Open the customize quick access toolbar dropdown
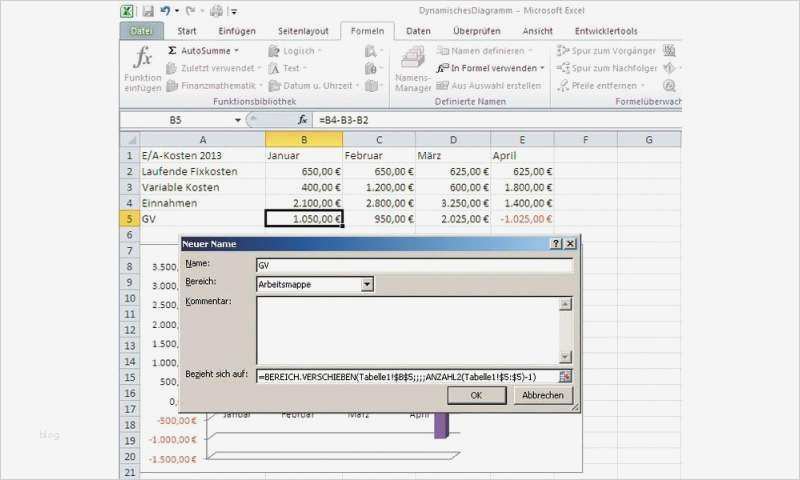 tap(234, 11)
